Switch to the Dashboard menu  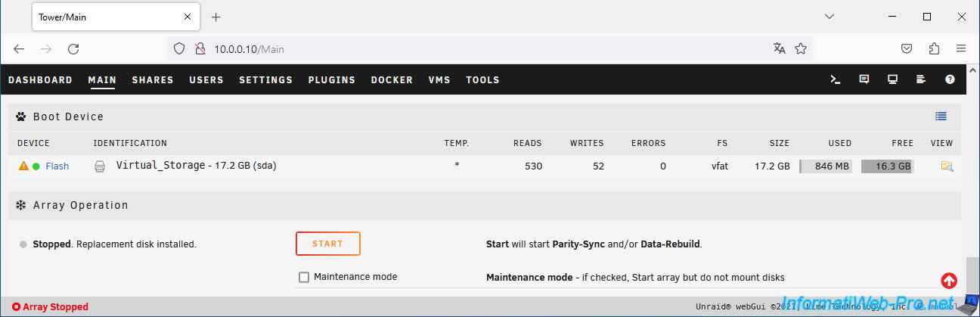pyautogui.click(x=40, y=79)
